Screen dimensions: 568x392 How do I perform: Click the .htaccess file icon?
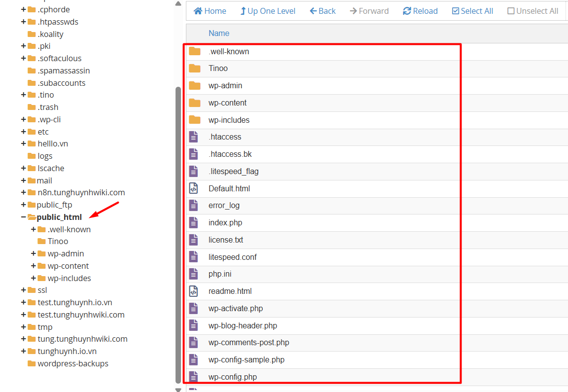(x=194, y=137)
